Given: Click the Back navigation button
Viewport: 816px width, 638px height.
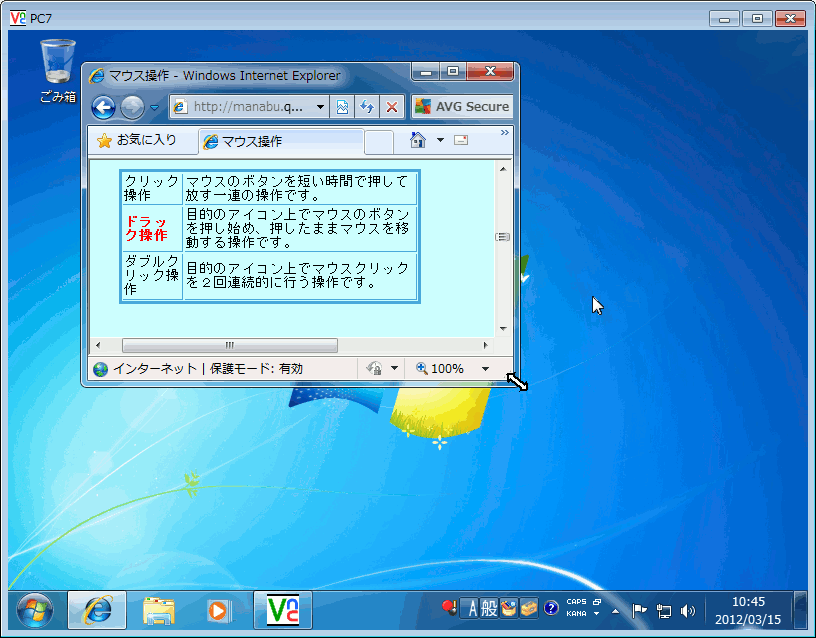Looking at the screenshot, I should pyautogui.click(x=103, y=107).
